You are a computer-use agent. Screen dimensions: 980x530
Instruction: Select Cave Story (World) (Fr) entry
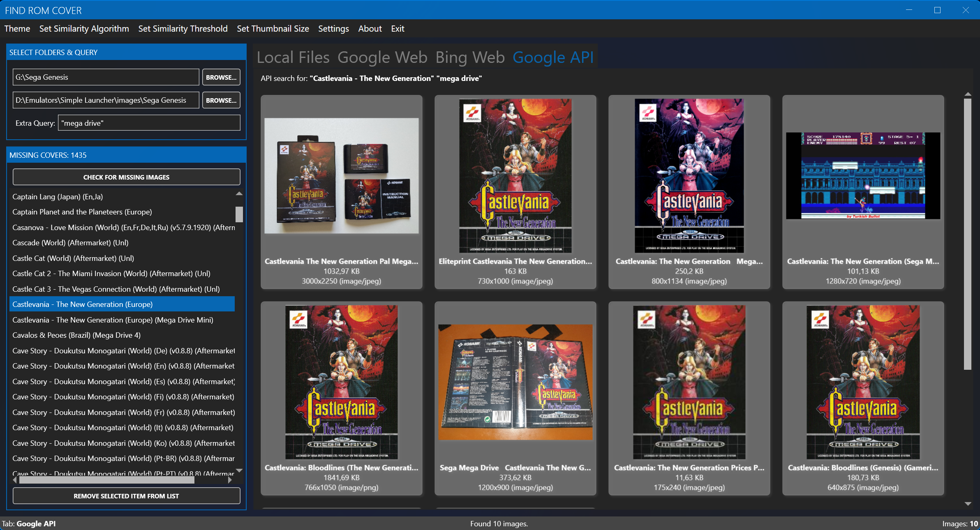coord(122,412)
